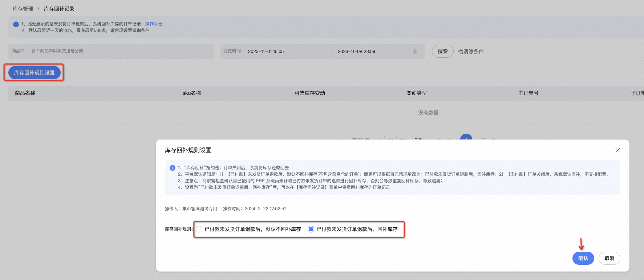Open 库存回补规则设置 button
This screenshot has height=280, width=644.
(35, 73)
